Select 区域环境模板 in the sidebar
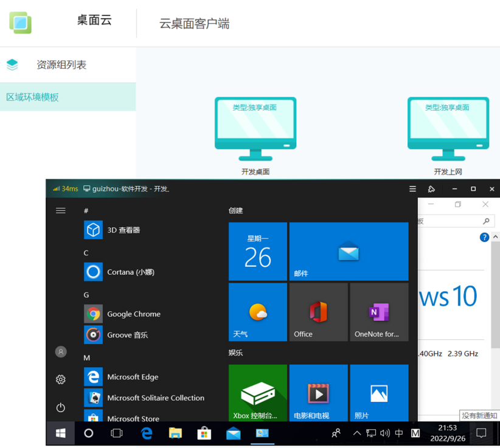 coord(68,97)
